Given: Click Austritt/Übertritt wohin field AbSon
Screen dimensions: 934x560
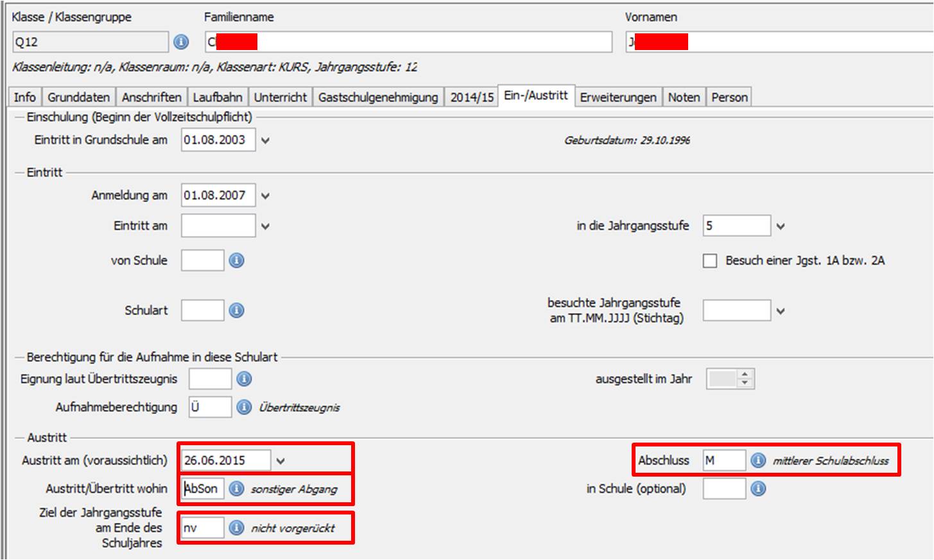Looking at the screenshot, I should pos(203,489).
